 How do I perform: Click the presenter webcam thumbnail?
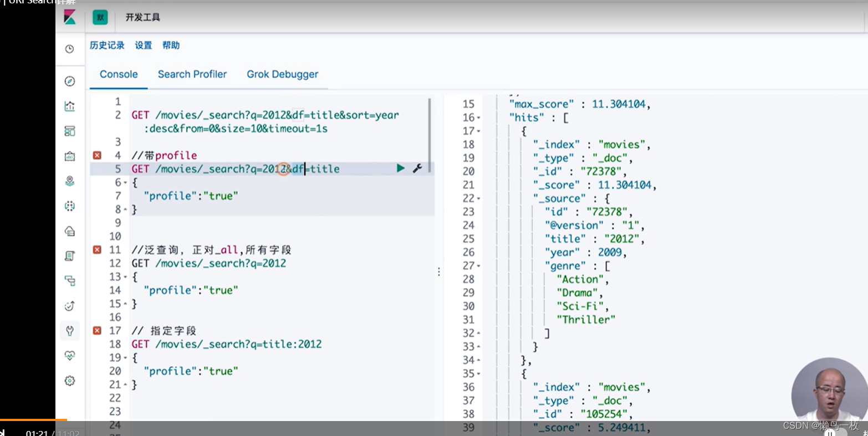coord(829,391)
